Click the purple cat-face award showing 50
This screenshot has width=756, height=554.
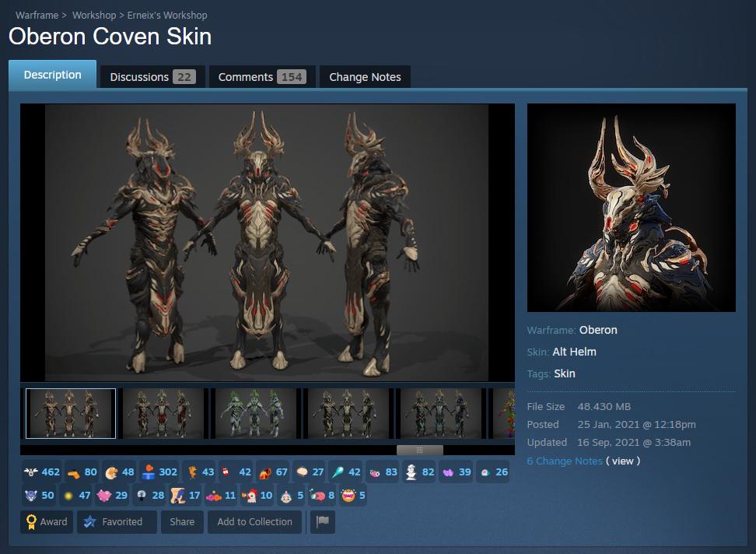pos(39,495)
